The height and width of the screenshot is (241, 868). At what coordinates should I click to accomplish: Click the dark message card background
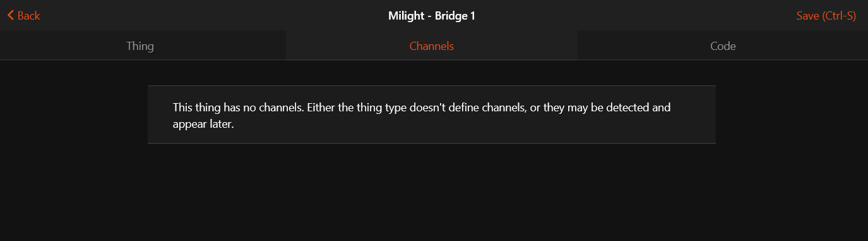[432, 114]
